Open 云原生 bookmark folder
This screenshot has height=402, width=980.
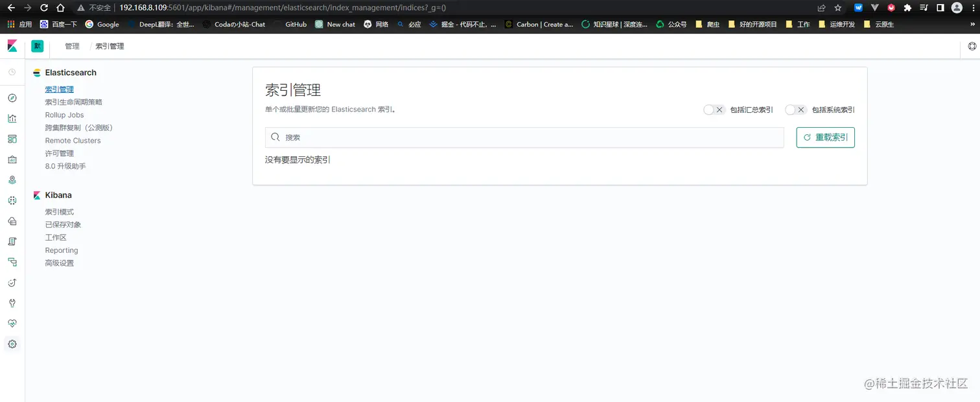(x=878, y=24)
